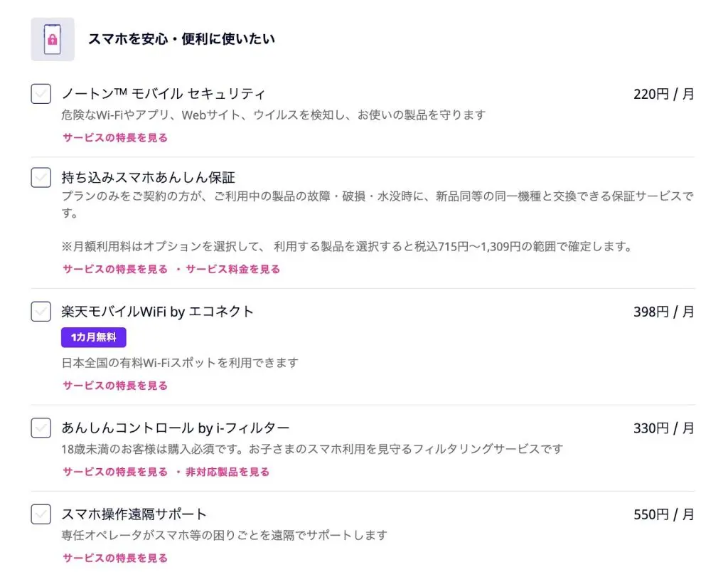Image resolution: width=728 pixels, height=577 pixels.
Task: Click the ノートン™ モバイル セキュリティ title
Action: tap(165, 93)
